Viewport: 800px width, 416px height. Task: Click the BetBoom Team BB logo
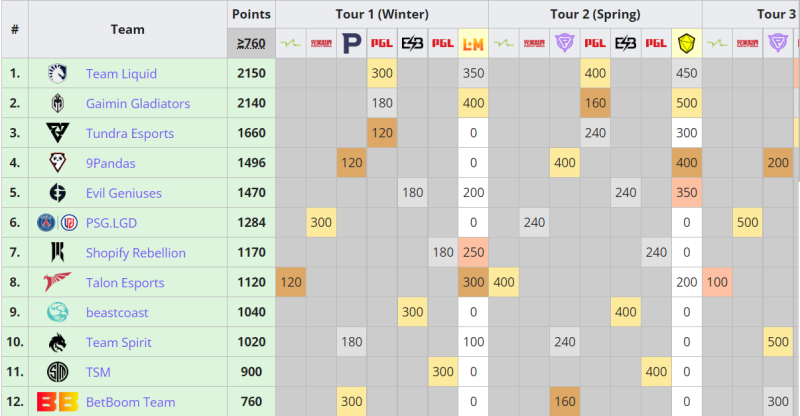tap(57, 402)
